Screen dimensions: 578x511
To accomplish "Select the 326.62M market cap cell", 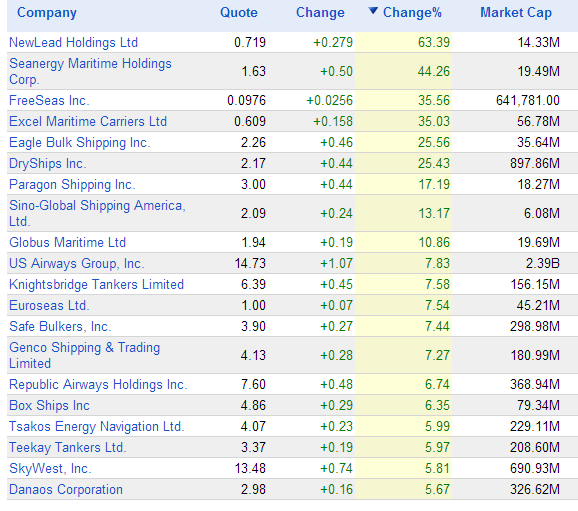I will [x=535, y=489].
